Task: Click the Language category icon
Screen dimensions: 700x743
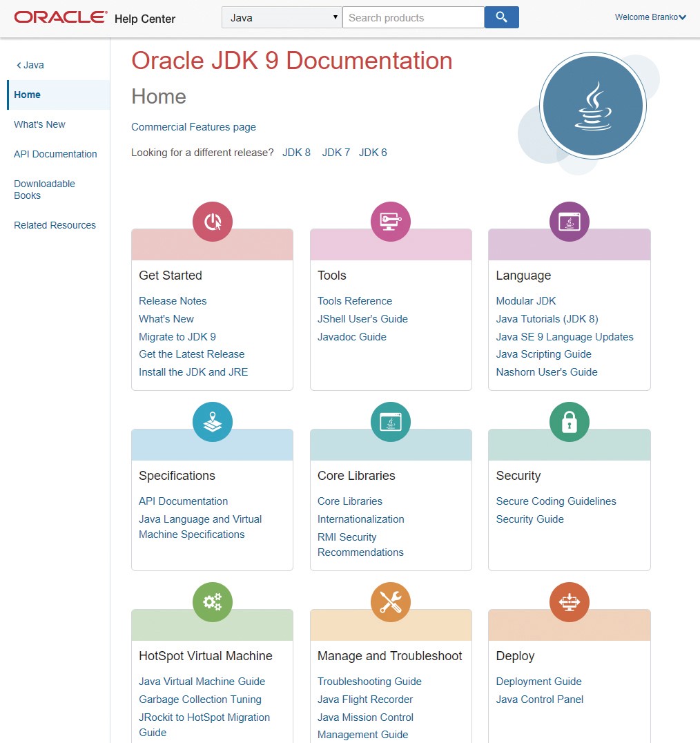Action: 569,222
